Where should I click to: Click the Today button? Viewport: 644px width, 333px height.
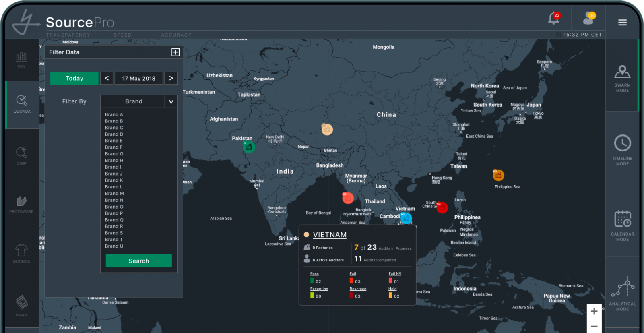tap(74, 78)
